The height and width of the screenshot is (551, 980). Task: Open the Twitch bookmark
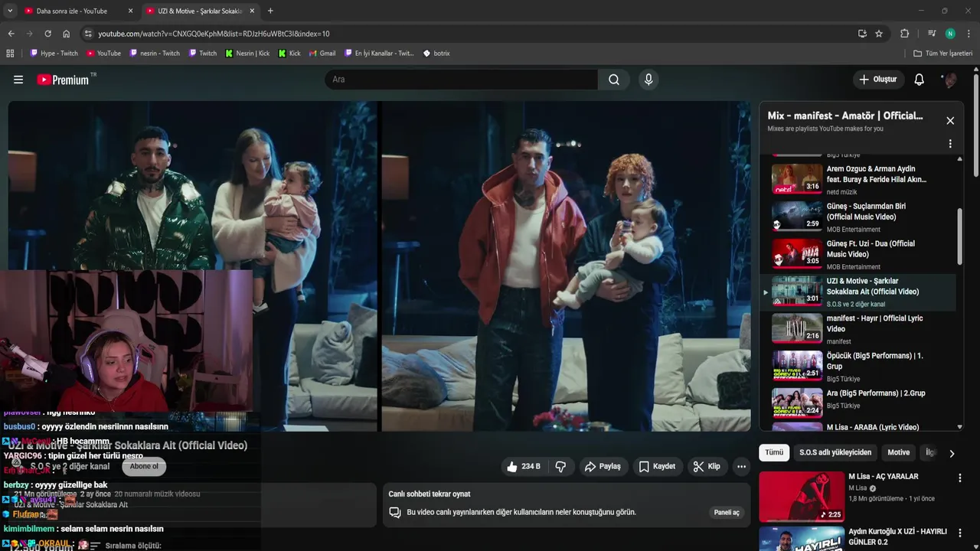(x=202, y=54)
